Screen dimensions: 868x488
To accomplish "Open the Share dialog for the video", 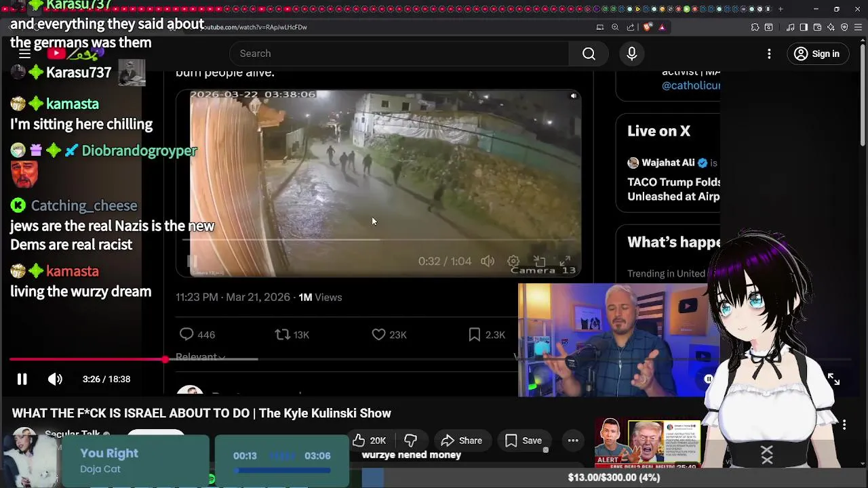I will tap(461, 441).
